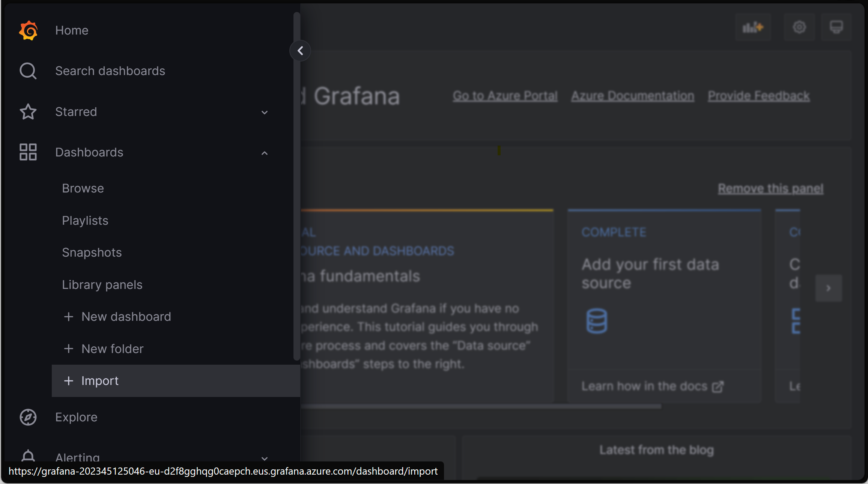The width and height of the screenshot is (868, 484).
Task: Click New dashboard creation link
Action: pyautogui.click(x=117, y=317)
